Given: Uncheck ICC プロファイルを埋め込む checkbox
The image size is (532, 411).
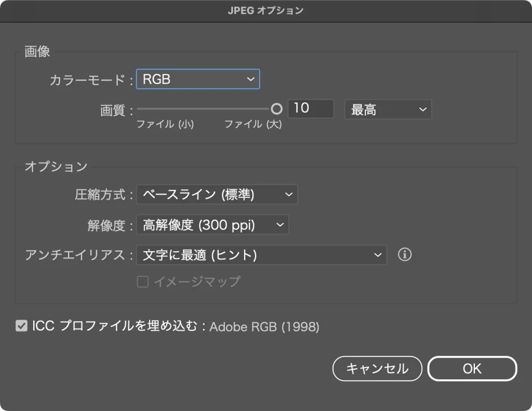Looking at the screenshot, I should pyautogui.click(x=21, y=326).
